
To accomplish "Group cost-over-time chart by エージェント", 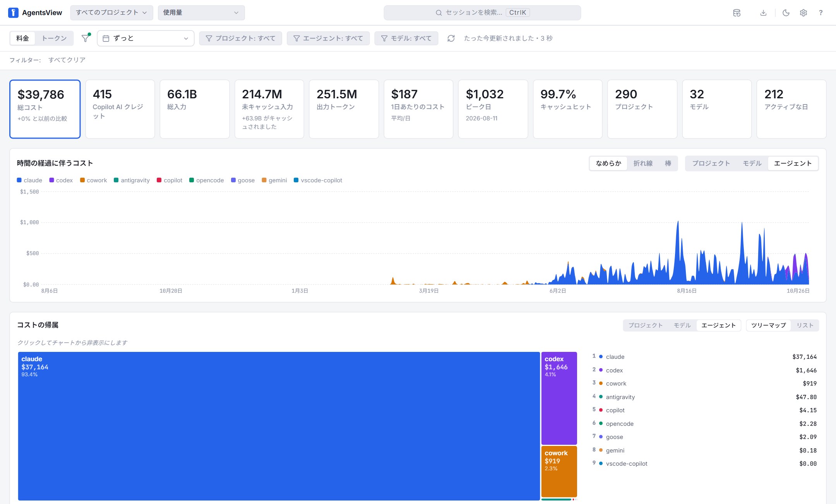I will point(793,163).
